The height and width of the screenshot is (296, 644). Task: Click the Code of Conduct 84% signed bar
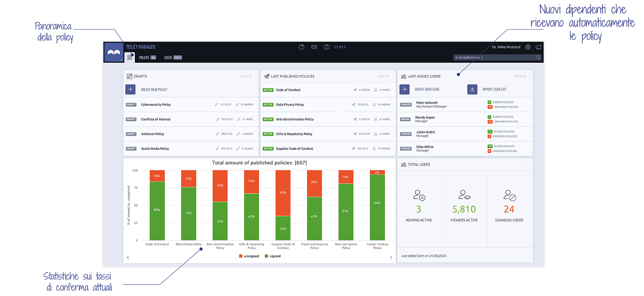[x=157, y=211]
